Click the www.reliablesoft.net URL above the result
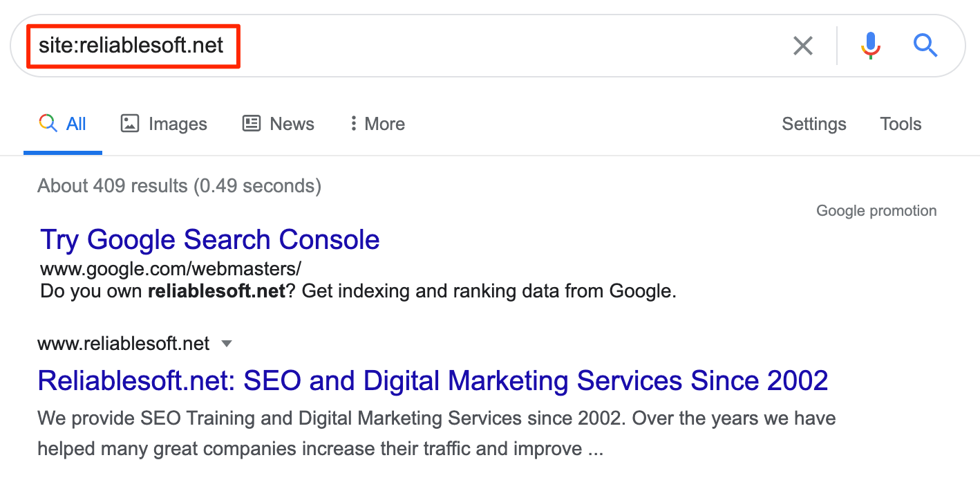980x498 pixels. pos(123,344)
